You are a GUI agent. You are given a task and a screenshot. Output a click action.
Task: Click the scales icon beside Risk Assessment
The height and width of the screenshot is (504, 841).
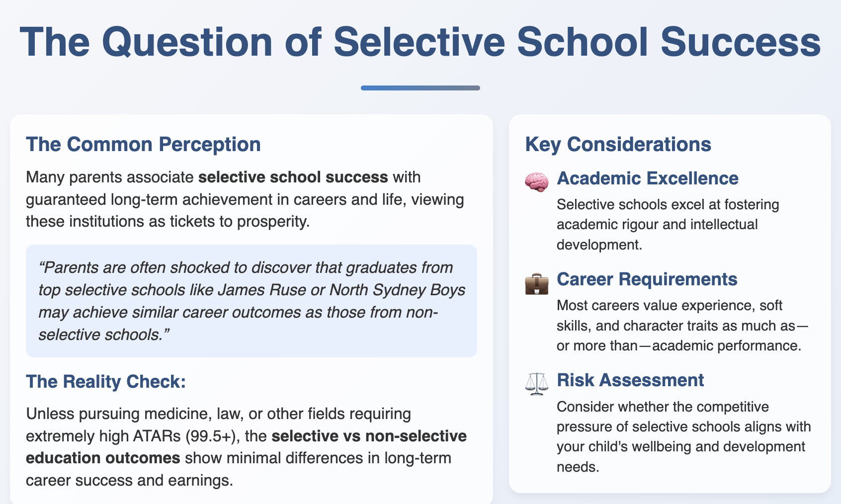click(x=537, y=384)
